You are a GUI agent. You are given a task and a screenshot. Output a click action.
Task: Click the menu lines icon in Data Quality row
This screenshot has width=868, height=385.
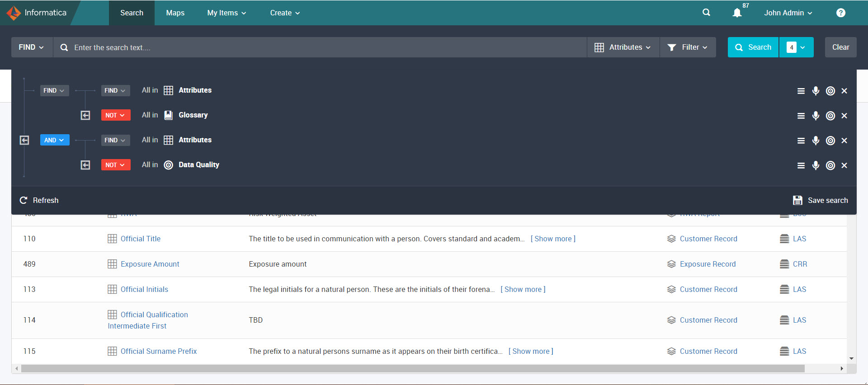tap(801, 165)
